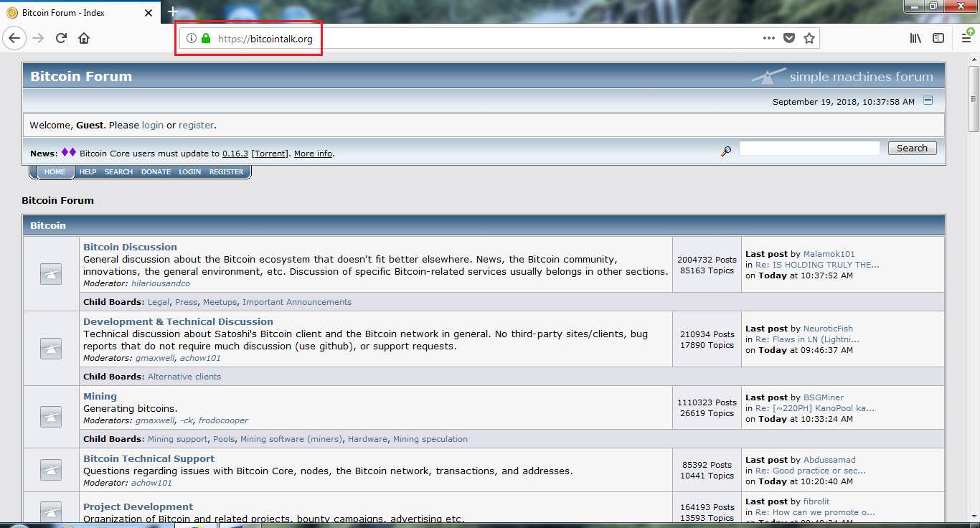This screenshot has height=528, width=980.
Task: Open the 0.16.3 news link
Action: pos(235,154)
